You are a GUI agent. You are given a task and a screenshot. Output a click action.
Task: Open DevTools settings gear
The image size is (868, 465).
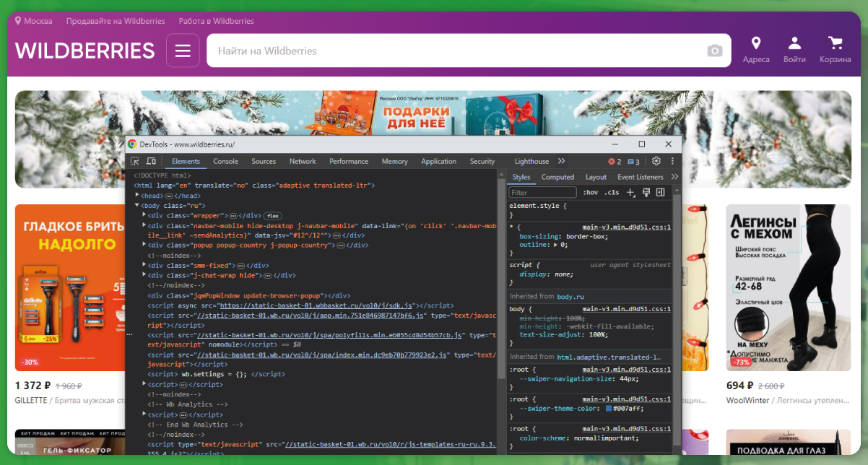tap(656, 161)
